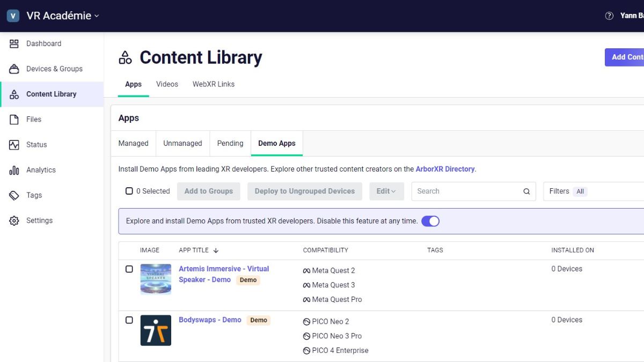This screenshot has width=644, height=362.
Task: Follow the ArborXR Directory link
Action: point(445,169)
